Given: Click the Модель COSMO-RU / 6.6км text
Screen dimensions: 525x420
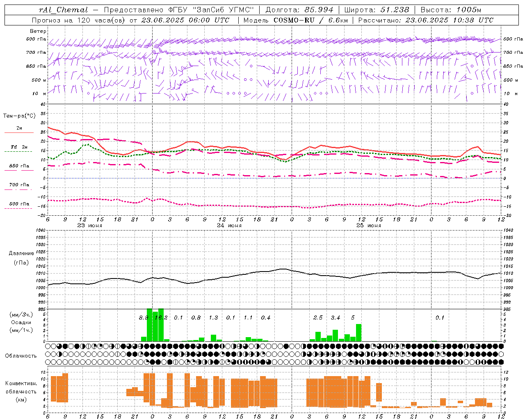Looking at the screenshot, I should (295, 20).
